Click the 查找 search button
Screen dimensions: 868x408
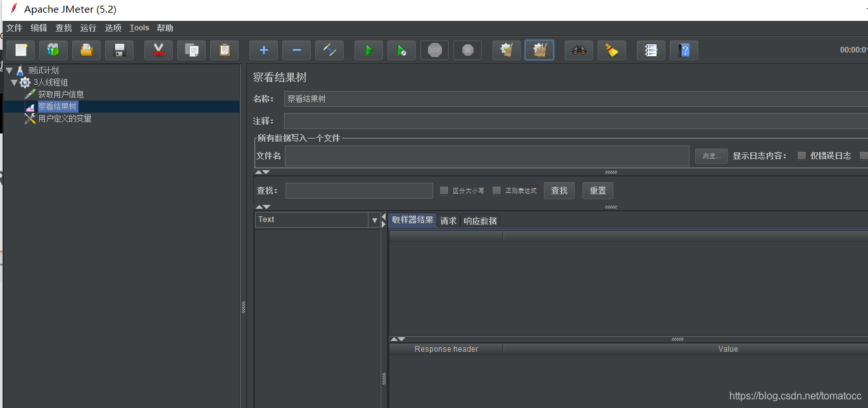click(559, 190)
